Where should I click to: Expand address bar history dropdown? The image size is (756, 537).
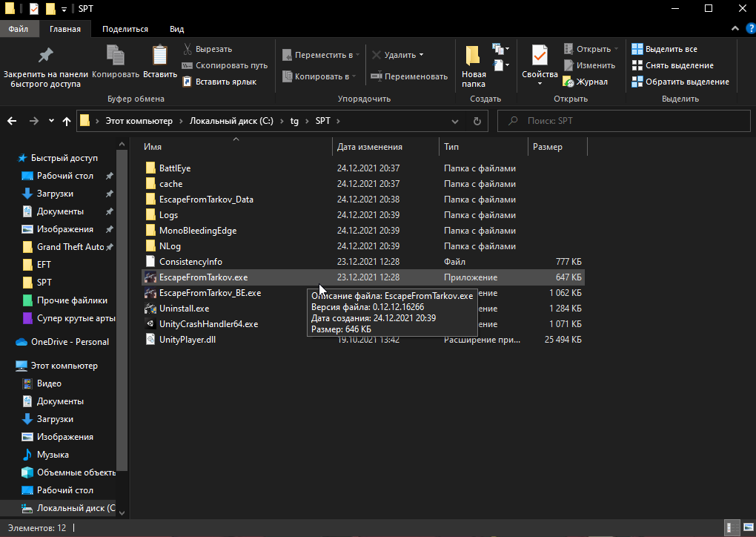click(454, 121)
